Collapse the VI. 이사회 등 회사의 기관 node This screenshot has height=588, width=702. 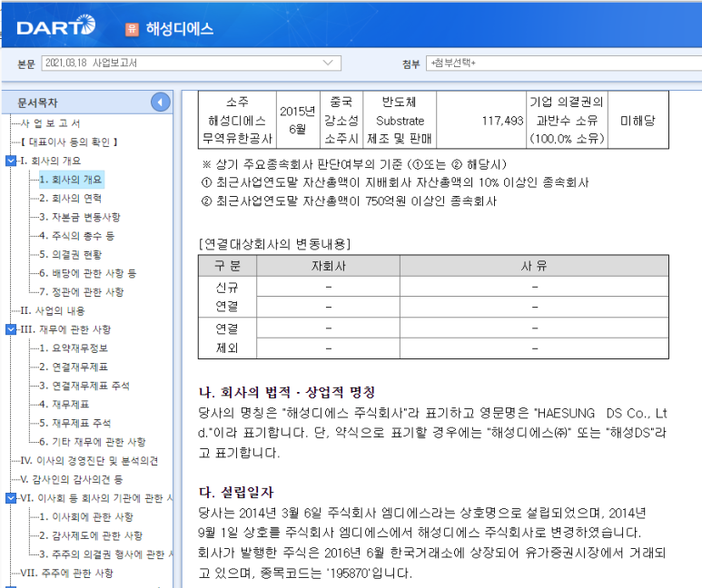pyautogui.click(x=11, y=498)
